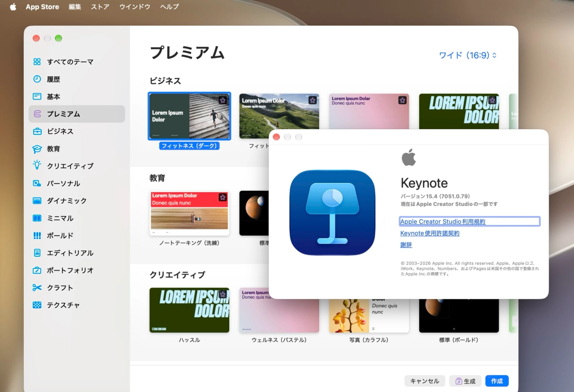
Task: Click the checkerboard icon beside テクスチャ
Action: 37,305
